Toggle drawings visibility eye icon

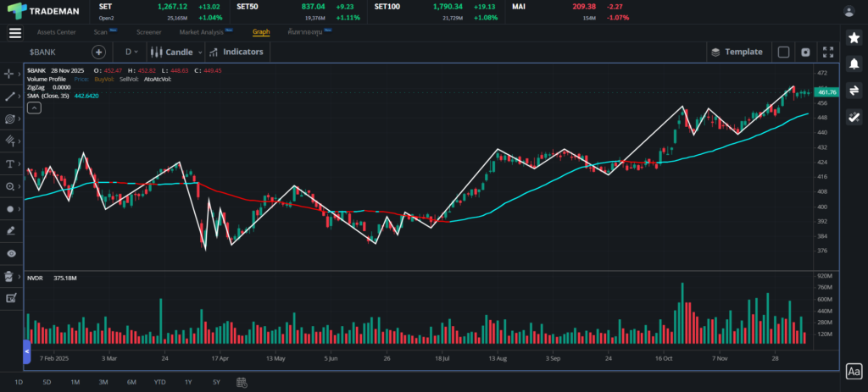click(11, 254)
